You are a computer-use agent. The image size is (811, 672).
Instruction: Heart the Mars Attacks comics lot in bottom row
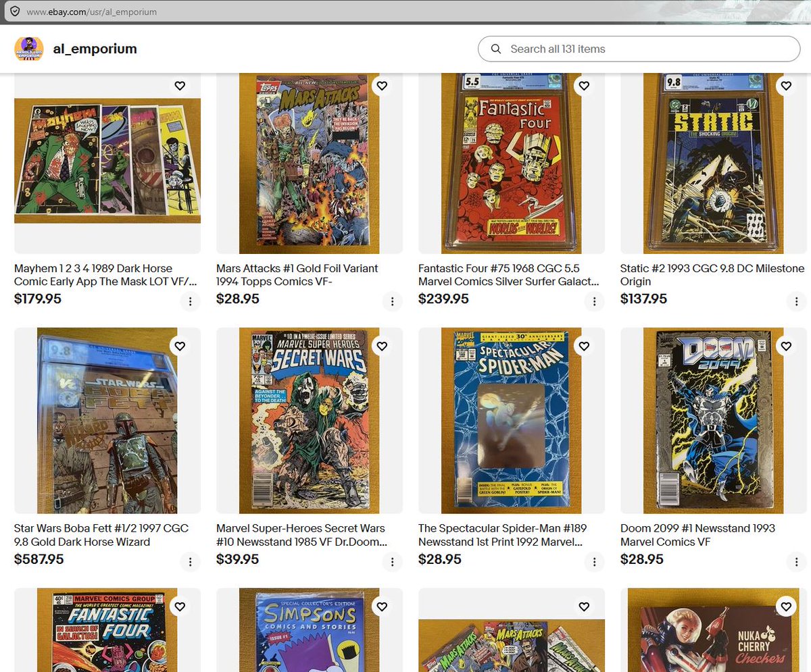pos(584,606)
